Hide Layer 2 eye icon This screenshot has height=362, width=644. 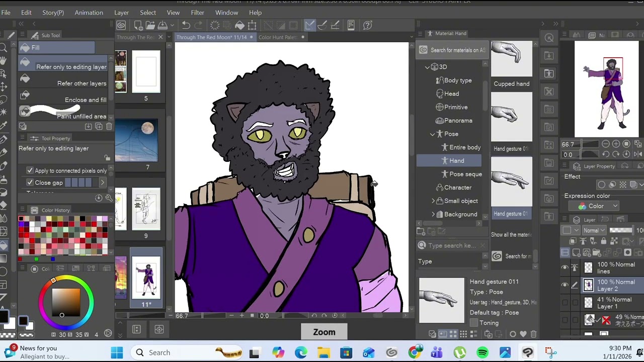[x=565, y=286]
